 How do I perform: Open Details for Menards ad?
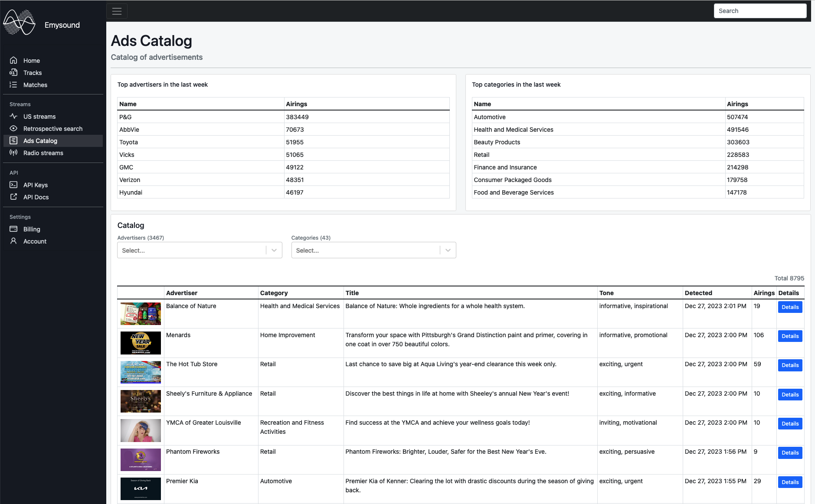790,336
